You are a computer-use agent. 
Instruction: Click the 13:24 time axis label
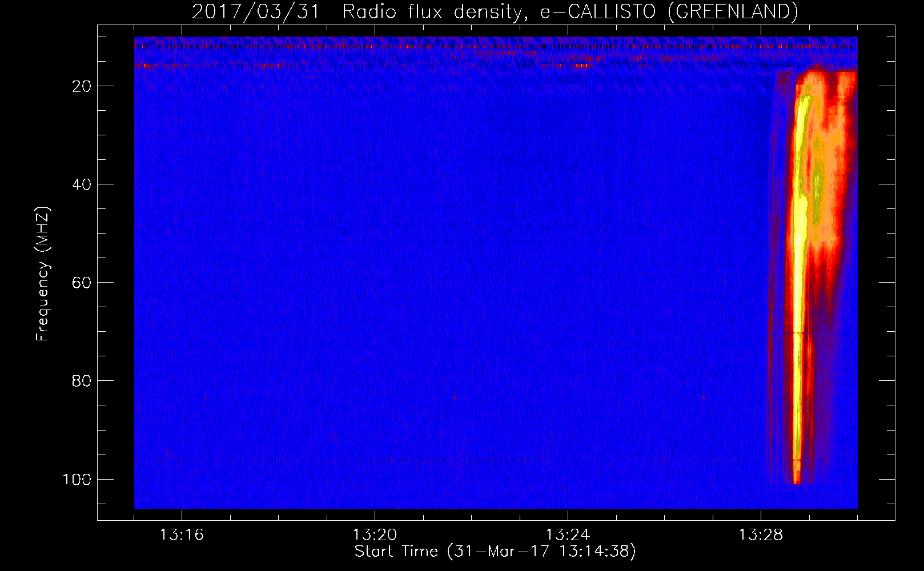tap(568, 535)
